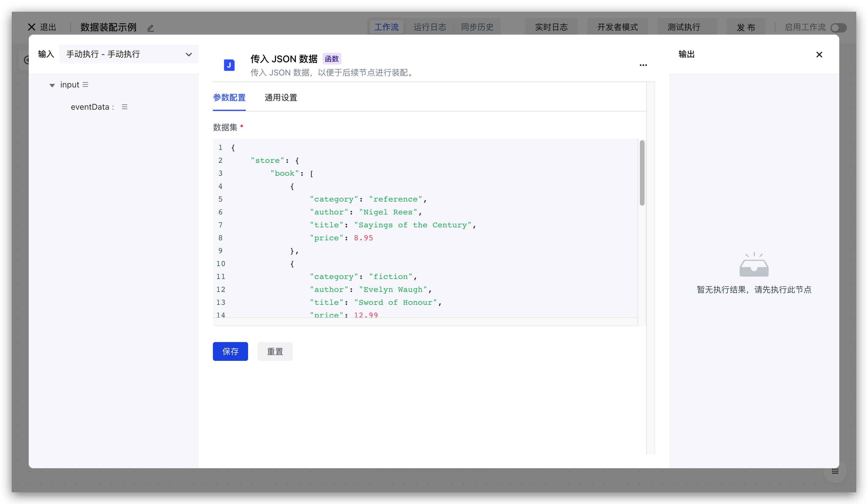Screen dimensions: 868x504
Task: Click the blue 保存 button
Action: coord(230,351)
